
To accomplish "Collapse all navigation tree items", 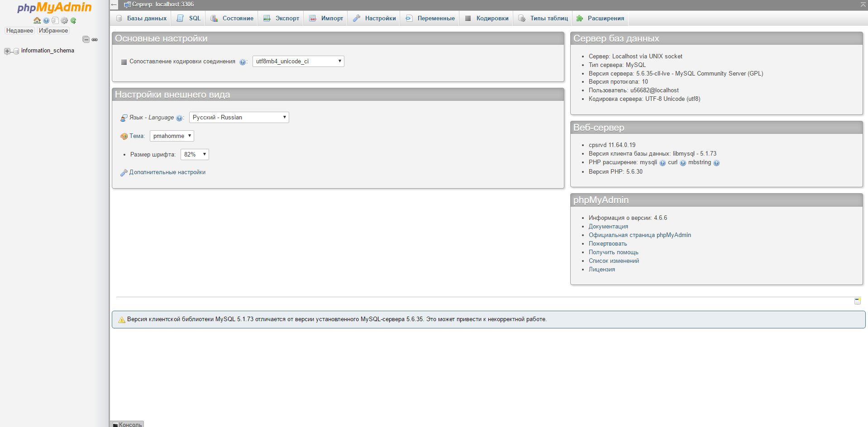I will [x=86, y=39].
